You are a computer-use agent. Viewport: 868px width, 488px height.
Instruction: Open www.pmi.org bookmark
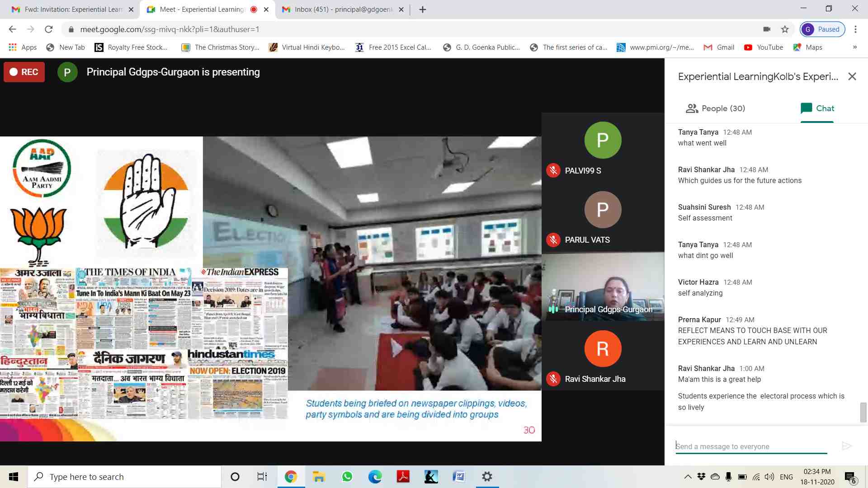pyautogui.click(x=656, y=47)
